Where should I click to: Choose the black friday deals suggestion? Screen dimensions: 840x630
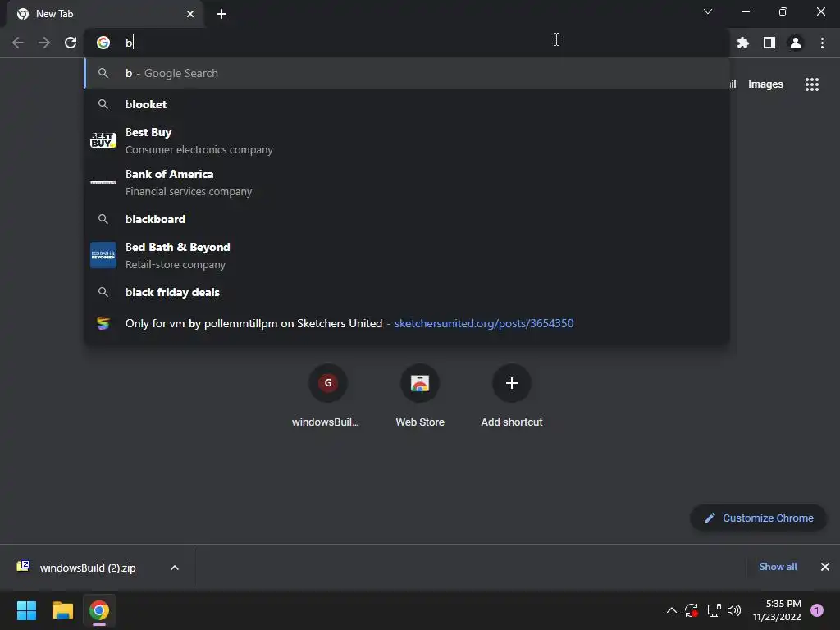[x=407, y=292]
